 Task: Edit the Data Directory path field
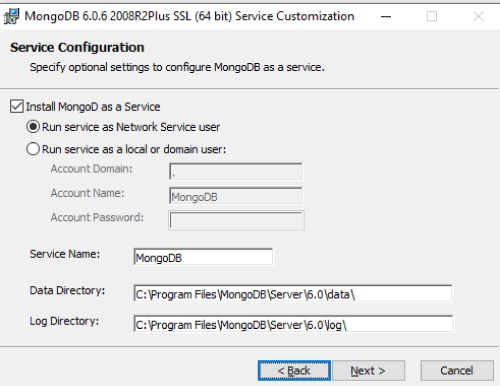293,294
